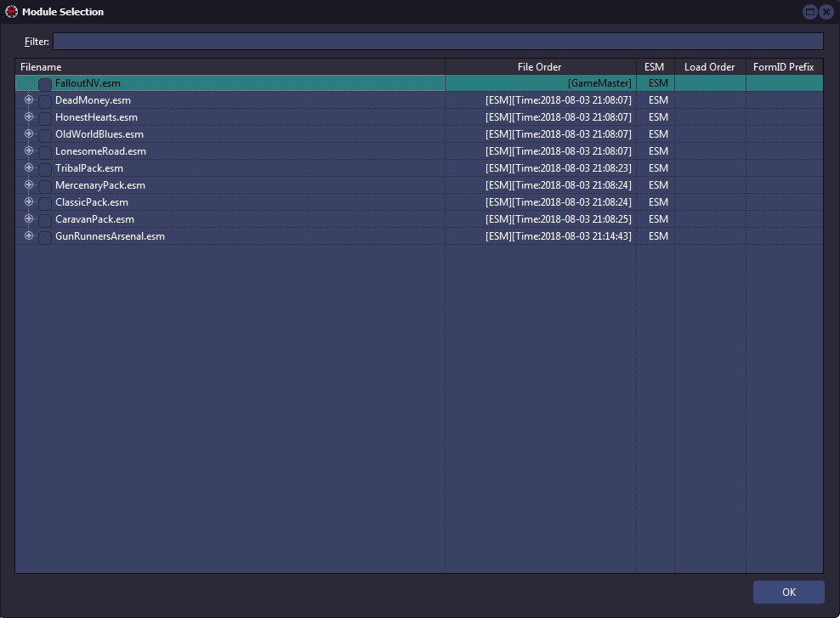Expand the DeadMoney.esm tree node

pyautogui.click(x=29, y=99)
